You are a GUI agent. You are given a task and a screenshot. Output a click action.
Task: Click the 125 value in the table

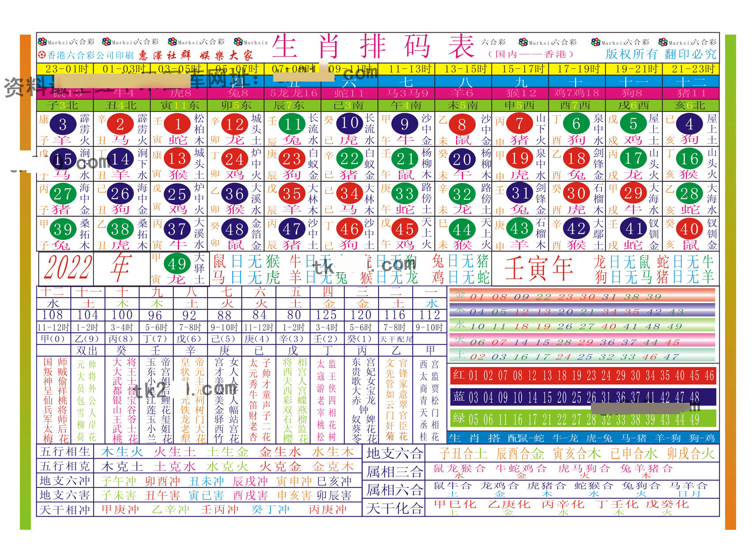tap(326, 315)
